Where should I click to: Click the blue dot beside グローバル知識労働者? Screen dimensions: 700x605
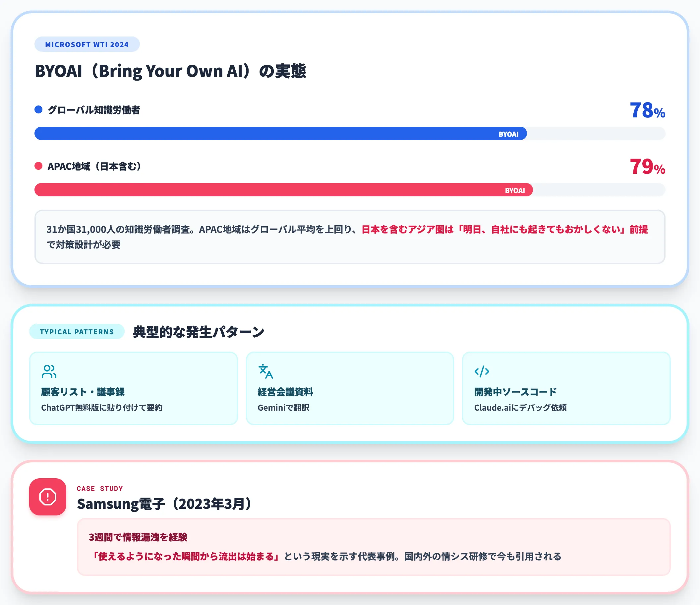[38, 109]
